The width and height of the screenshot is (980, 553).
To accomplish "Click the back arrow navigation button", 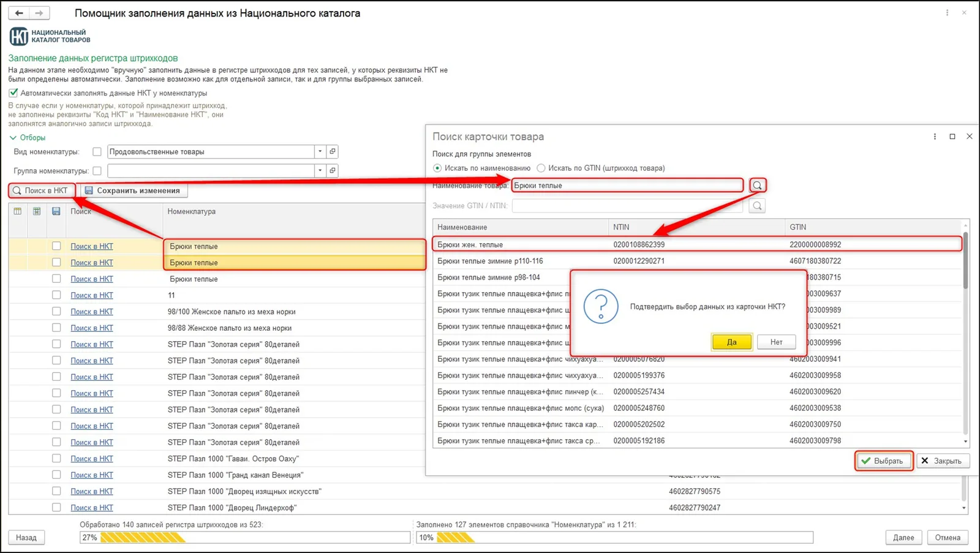I will [x=19, y=13].
